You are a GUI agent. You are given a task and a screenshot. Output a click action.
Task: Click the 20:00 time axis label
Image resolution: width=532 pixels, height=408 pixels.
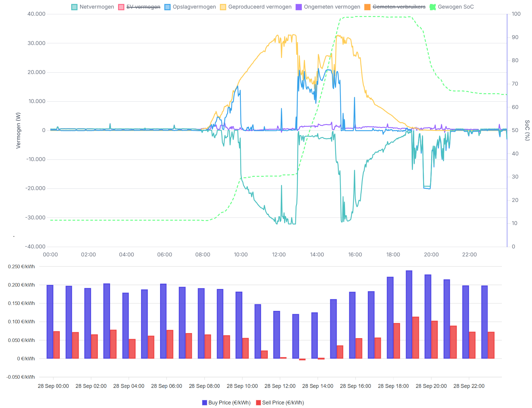pyautogui.click(x=431, y=255)
